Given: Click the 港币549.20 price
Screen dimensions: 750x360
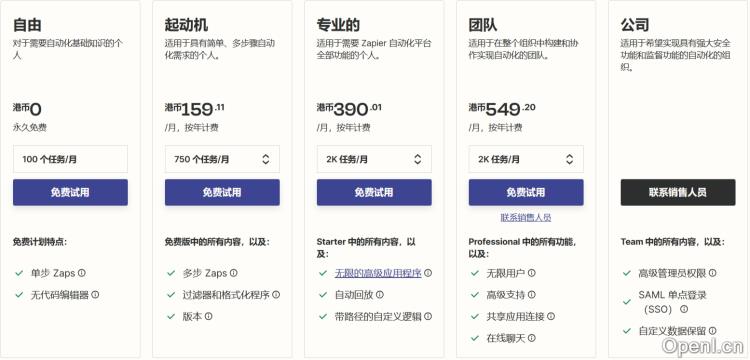Looking at the screenshot, I should click(x=502, y=109).
